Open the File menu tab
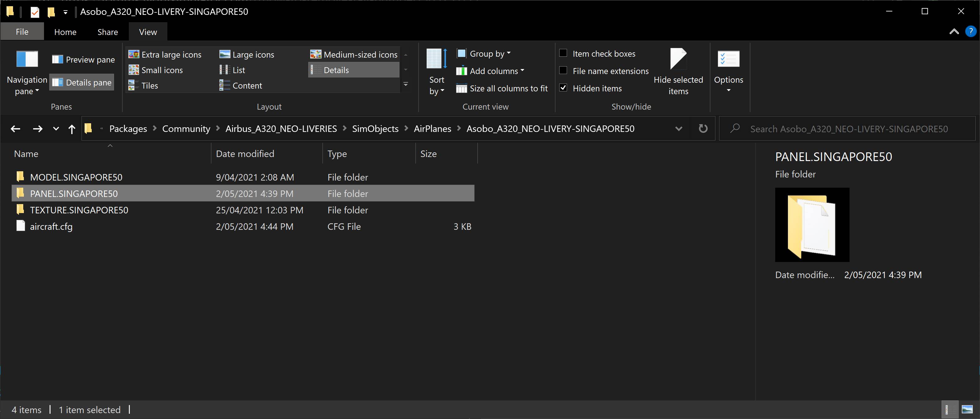 point(22,32)
